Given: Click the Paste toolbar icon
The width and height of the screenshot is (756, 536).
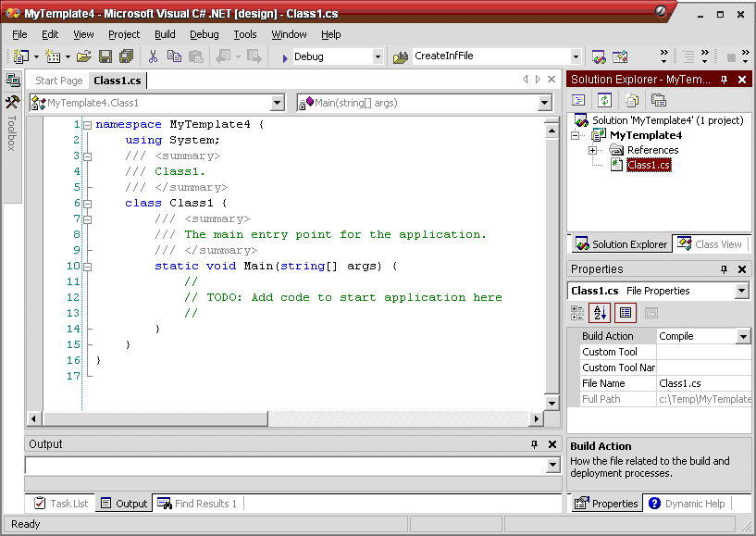Looking at the screenshot, I should pyautogui.click(x=196, y=56).
